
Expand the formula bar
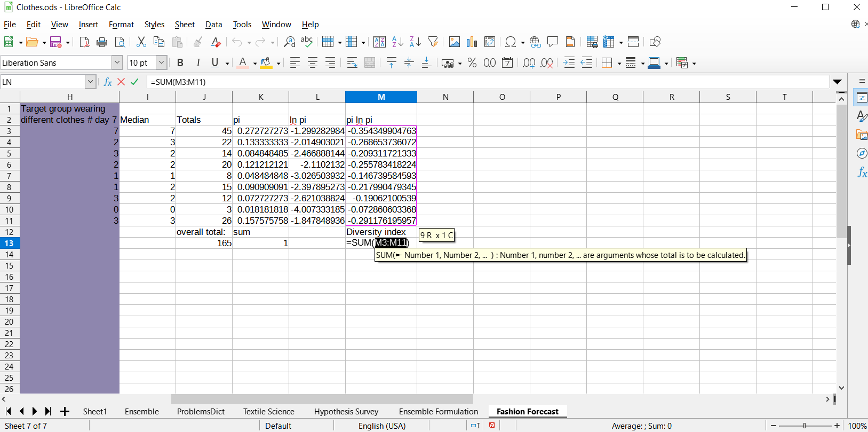point(838,82)
